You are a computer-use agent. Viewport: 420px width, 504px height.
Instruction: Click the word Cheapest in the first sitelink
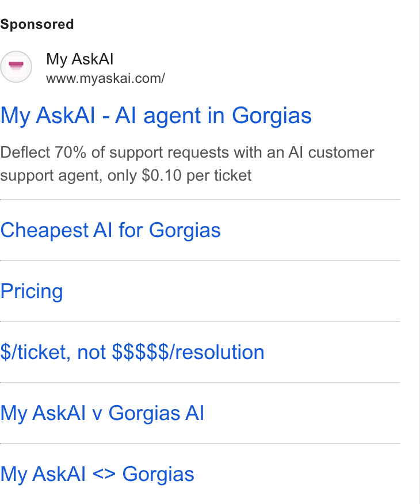pyautogui.click(x=44, y=230)
